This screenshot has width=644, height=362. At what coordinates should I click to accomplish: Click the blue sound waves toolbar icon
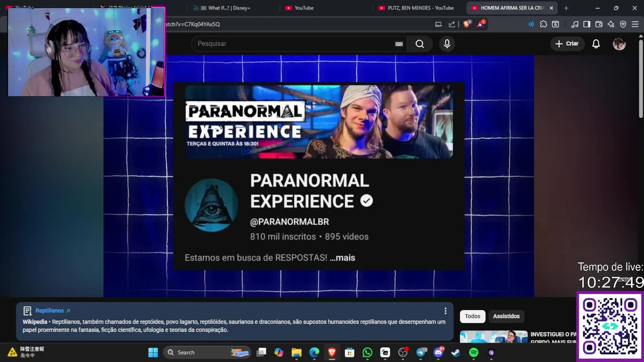tap(531, 24)
